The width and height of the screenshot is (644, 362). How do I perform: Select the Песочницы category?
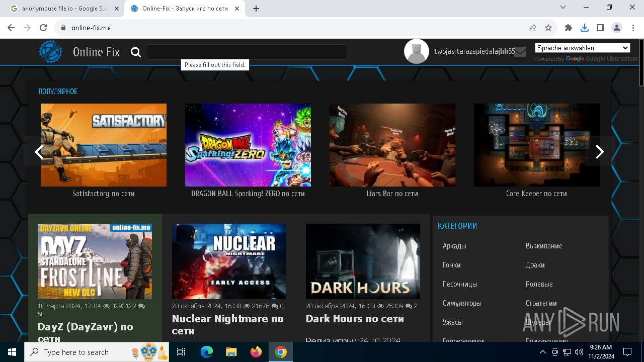pos(460,284)
